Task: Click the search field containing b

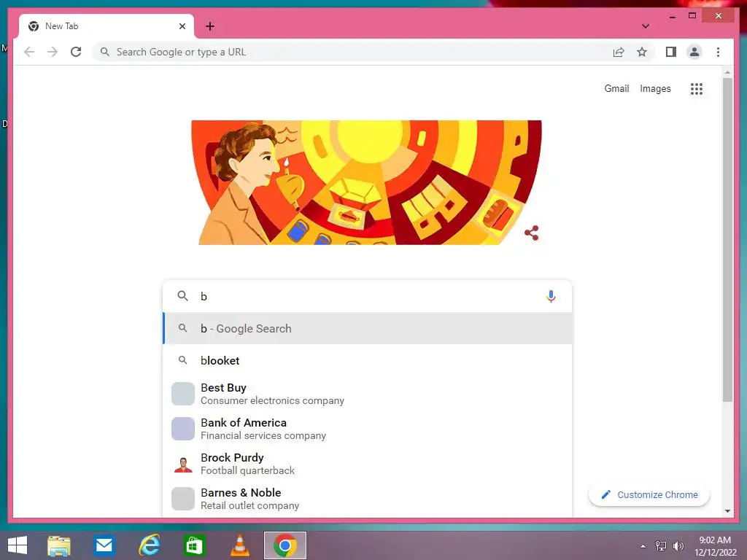Action: (x=367, y=296)
